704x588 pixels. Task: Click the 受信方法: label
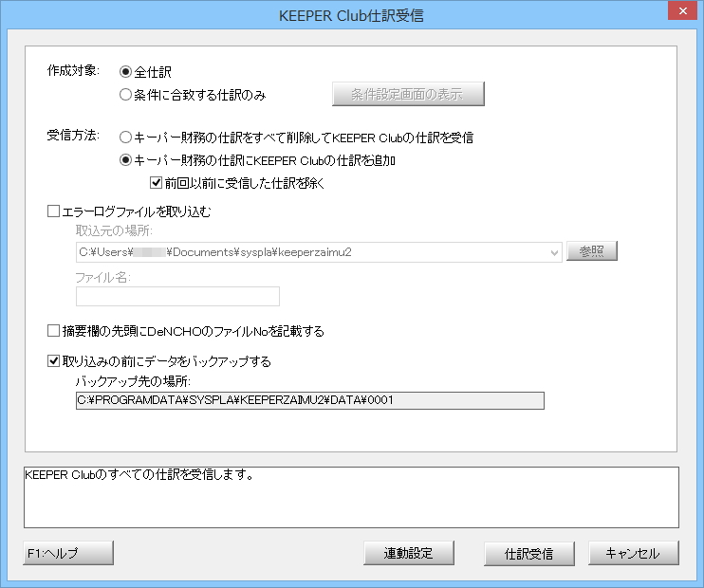coord(73,135)
